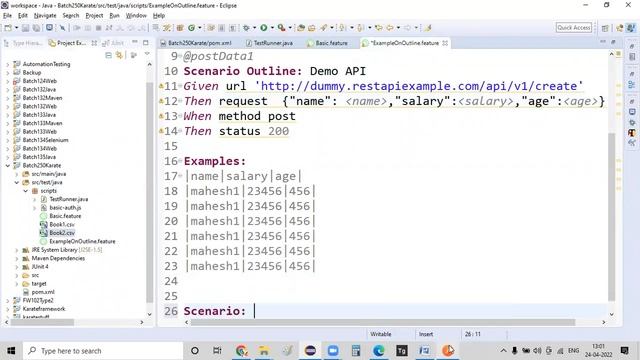Viewport: 640px width, 360px height.
Task: Click the editor horizontal scrollbar
Action: pyautogui.click(x=382, y=322)
